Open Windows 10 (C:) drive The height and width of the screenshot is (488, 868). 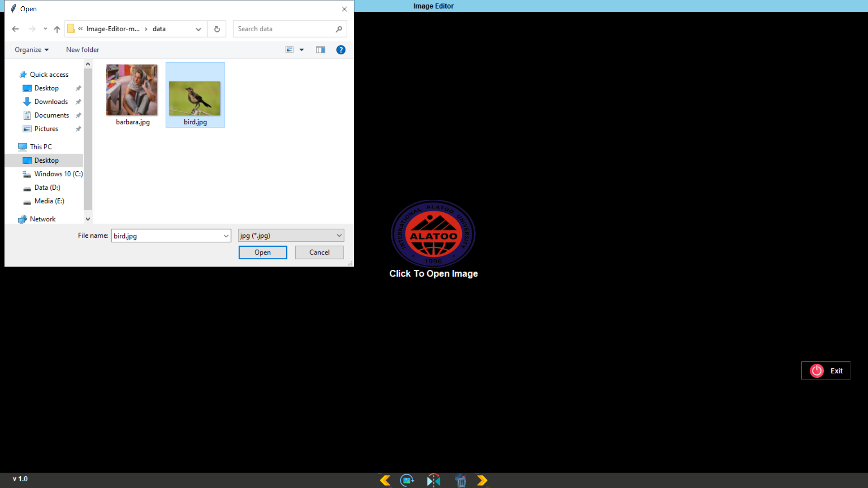click(58, 174)
